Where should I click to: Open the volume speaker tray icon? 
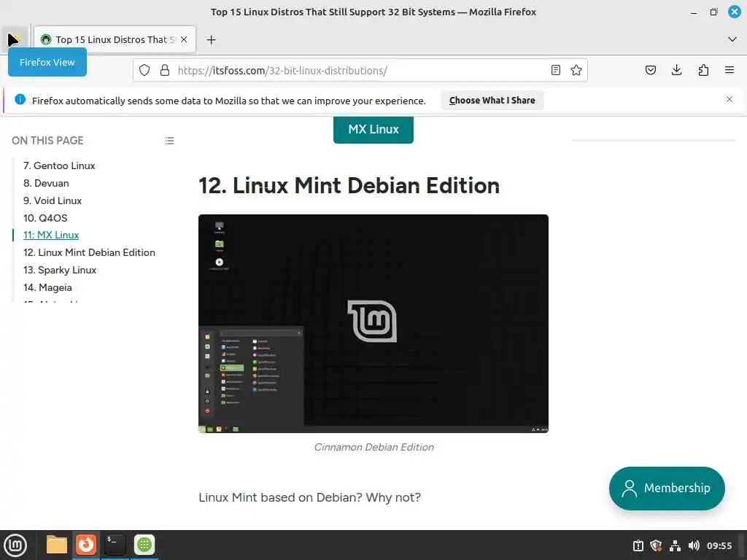coord(694,545)
